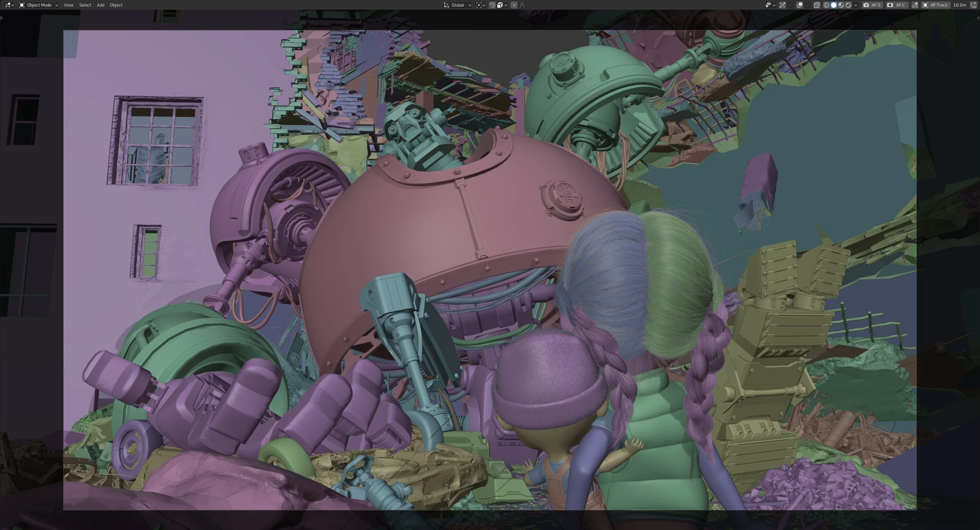Screen dimensions: 980x530
Task: Open proportional editing falloff curve
Action: (523, 5)
